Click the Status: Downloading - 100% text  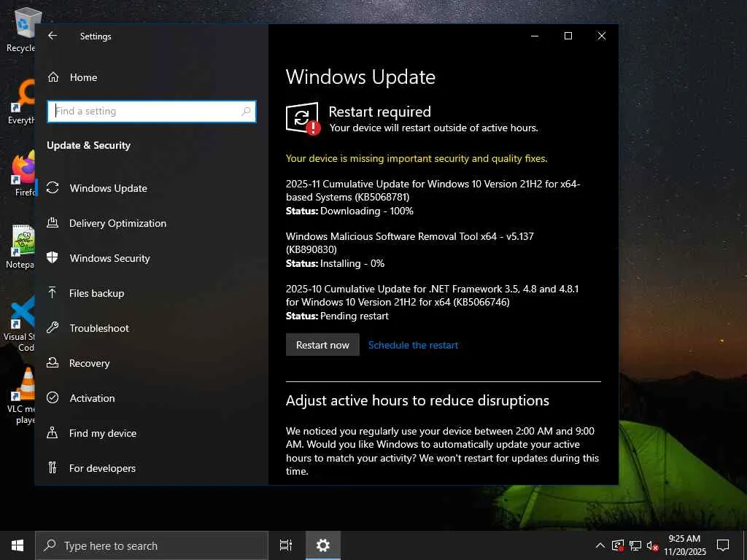tap(349, 211)
